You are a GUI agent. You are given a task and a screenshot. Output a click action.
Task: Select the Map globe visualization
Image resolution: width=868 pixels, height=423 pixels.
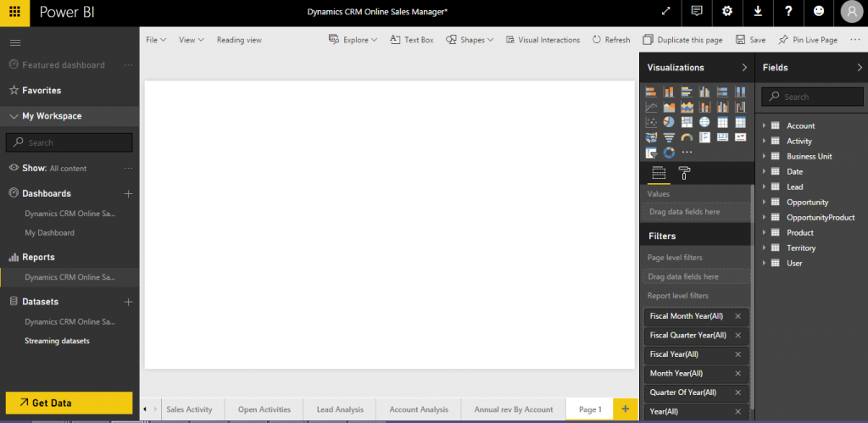click(704, 122)
